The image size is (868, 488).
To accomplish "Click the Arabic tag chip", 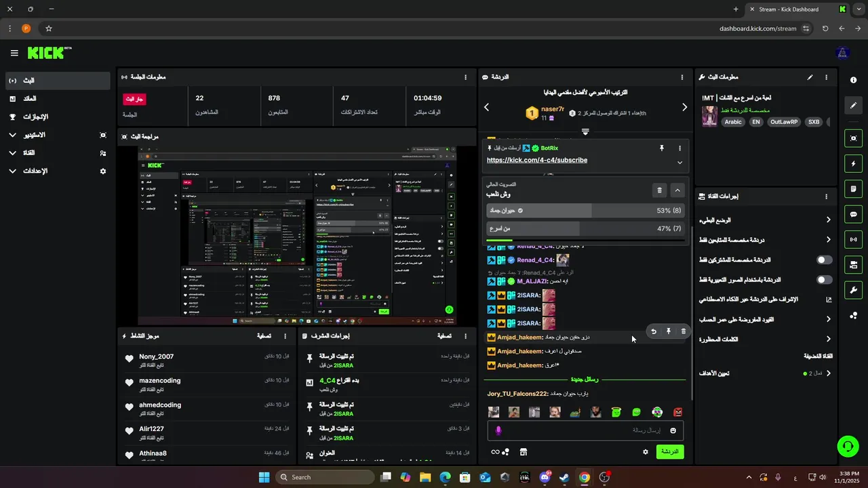I will pyautogui.click(x=733, y=122).
